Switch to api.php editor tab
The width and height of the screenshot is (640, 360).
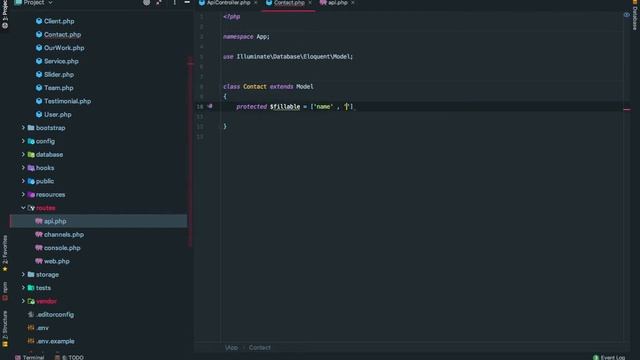coord(337,3)
